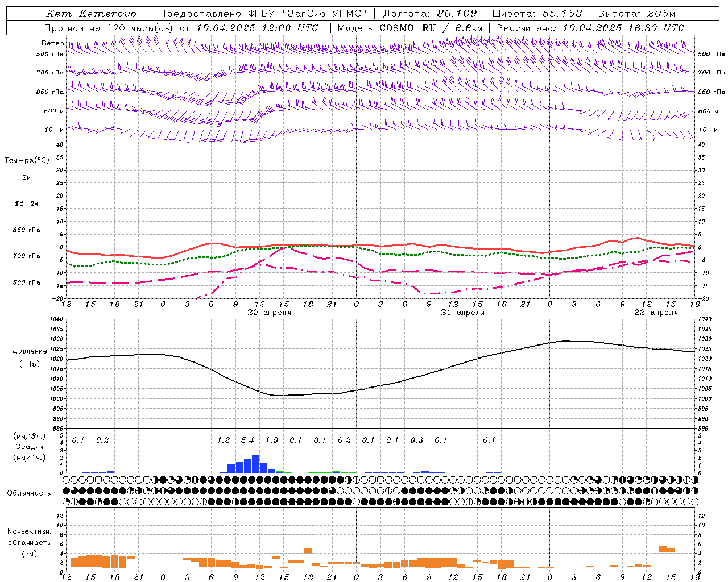Select the "Высота: 205м" elevation text
728x582 pixels.
[x=636, y=14]
